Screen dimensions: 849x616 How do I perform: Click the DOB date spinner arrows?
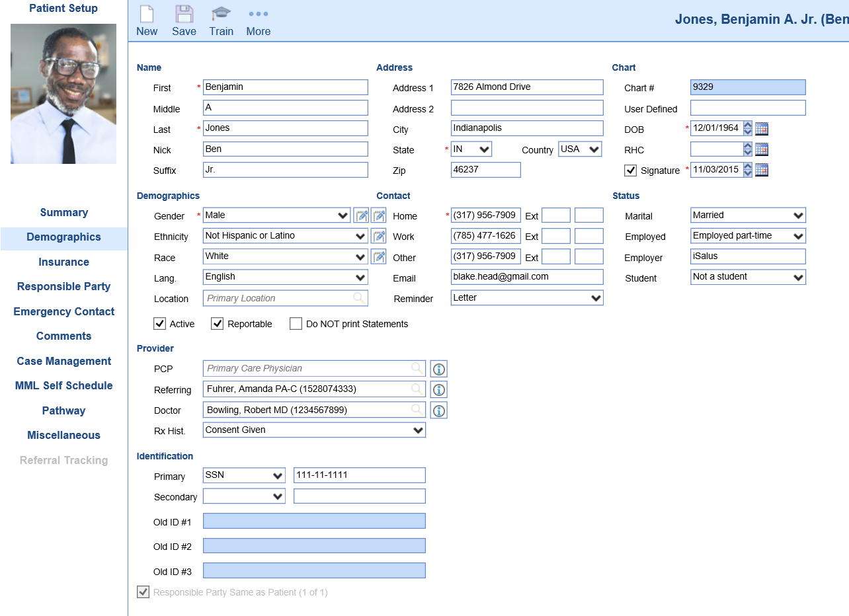[x=747, y=129]
